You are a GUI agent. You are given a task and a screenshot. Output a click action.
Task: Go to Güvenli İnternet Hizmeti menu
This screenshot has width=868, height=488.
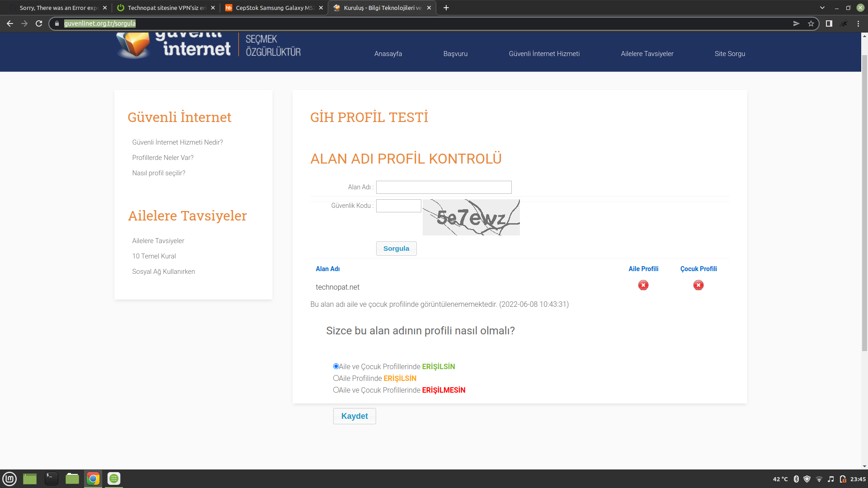(x=544, y=54)
